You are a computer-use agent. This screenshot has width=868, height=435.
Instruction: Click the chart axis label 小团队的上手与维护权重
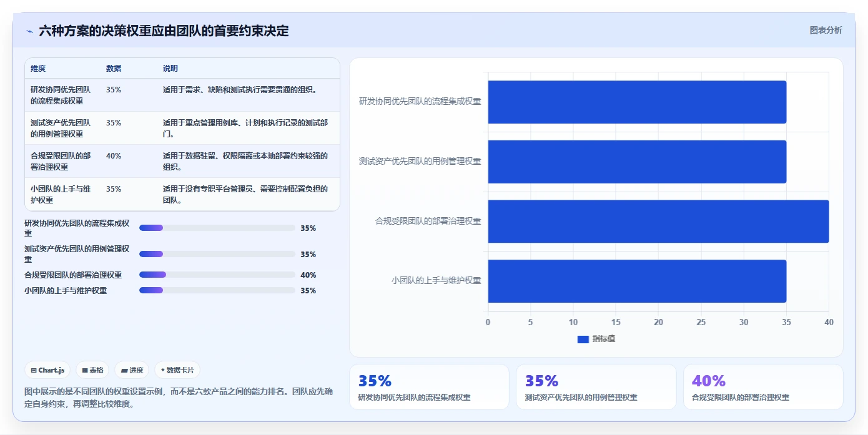click(436, 281)
